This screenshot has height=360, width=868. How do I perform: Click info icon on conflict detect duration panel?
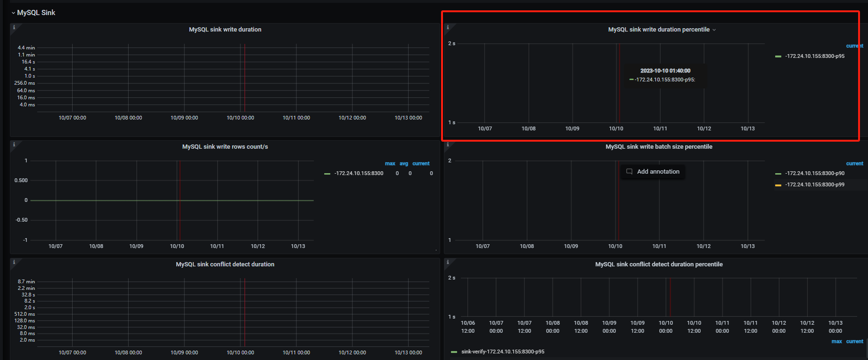[x=14, y=262]
